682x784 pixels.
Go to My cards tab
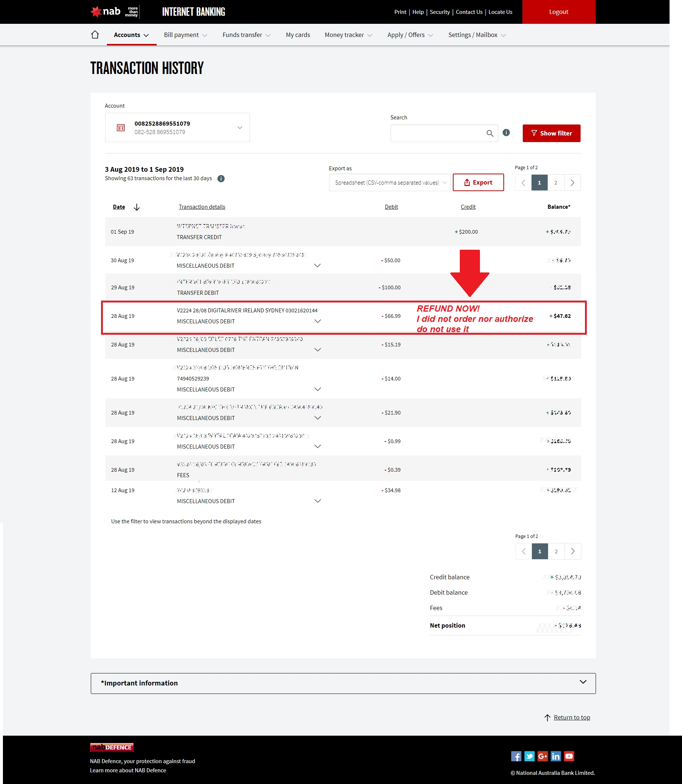pyautogui.click(x=298, y=35)
